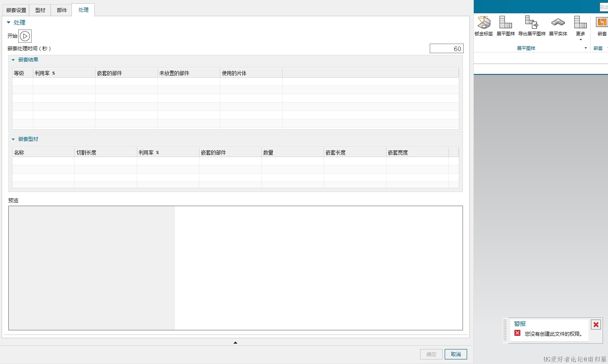Click the 钣金标签 ribbon icon

click(484, 26)
